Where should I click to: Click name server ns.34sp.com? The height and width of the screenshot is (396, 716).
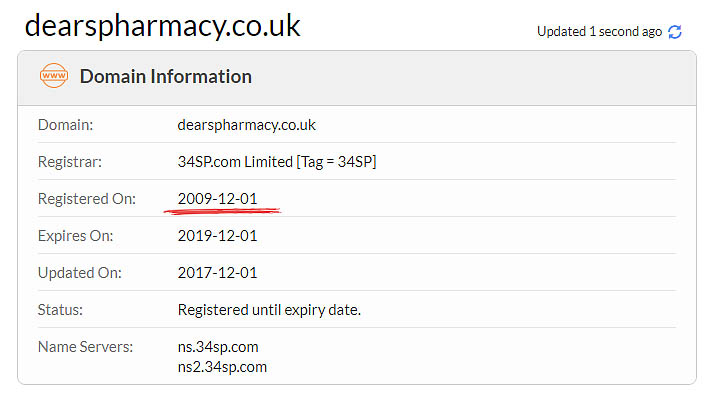(218, 347)
